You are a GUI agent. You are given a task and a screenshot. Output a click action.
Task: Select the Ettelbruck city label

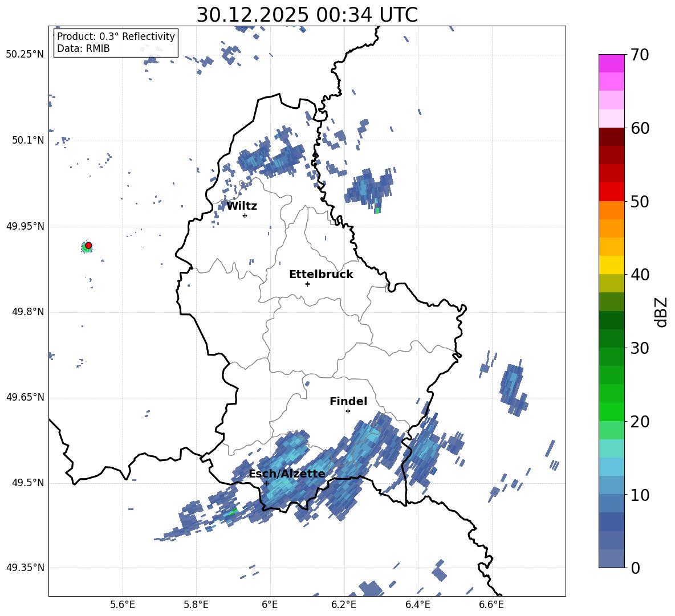point(321,275)
